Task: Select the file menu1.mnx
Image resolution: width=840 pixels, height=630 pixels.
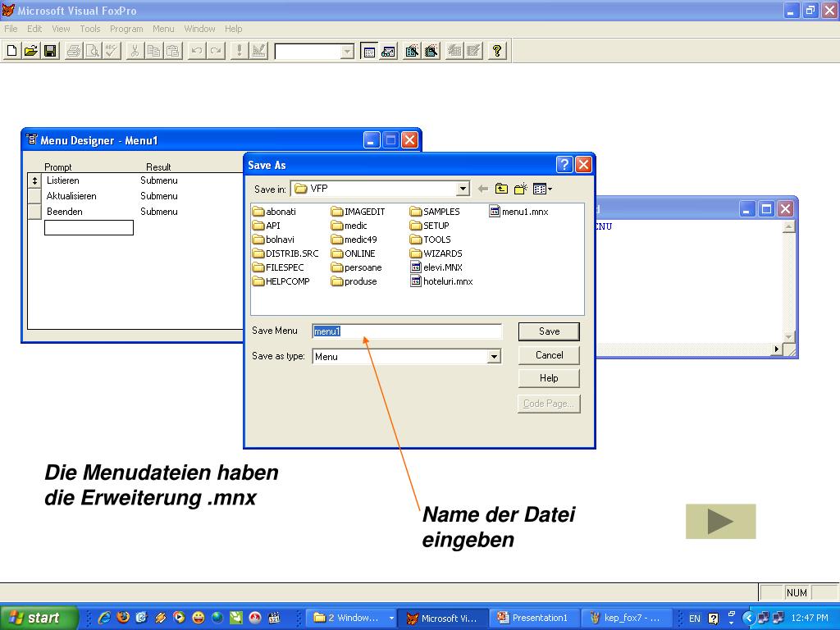Action: coord(518,212)
